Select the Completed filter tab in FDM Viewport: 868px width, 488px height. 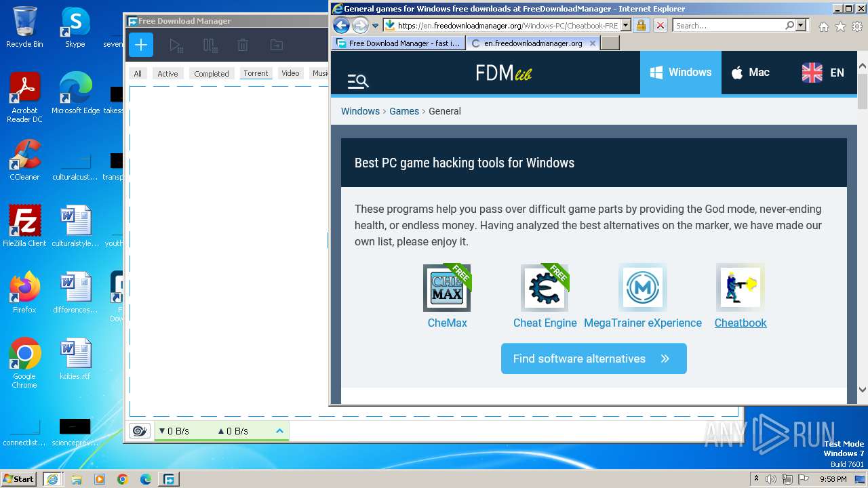tap(212, 74)
